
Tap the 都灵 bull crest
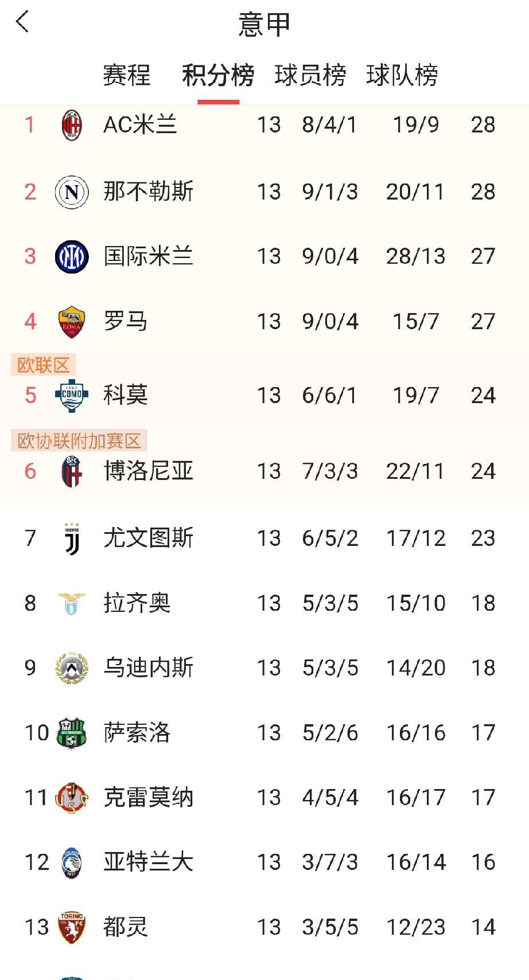tap(72, 927)
